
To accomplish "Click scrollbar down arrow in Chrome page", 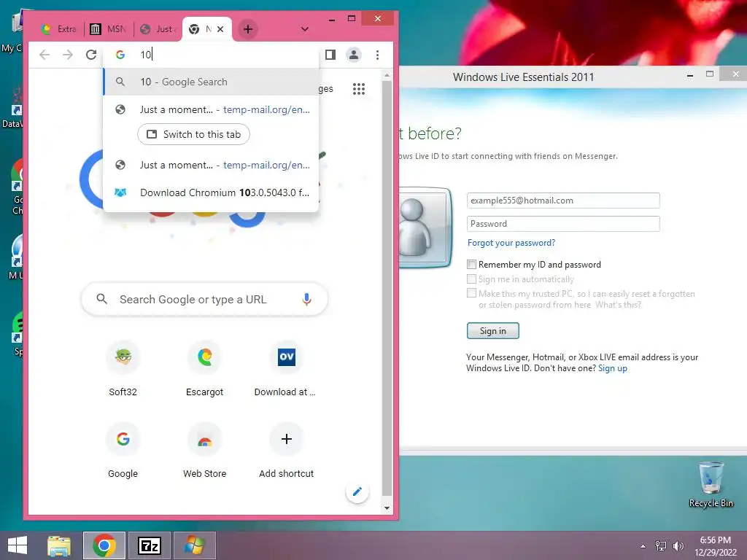I will coord(387,508).
